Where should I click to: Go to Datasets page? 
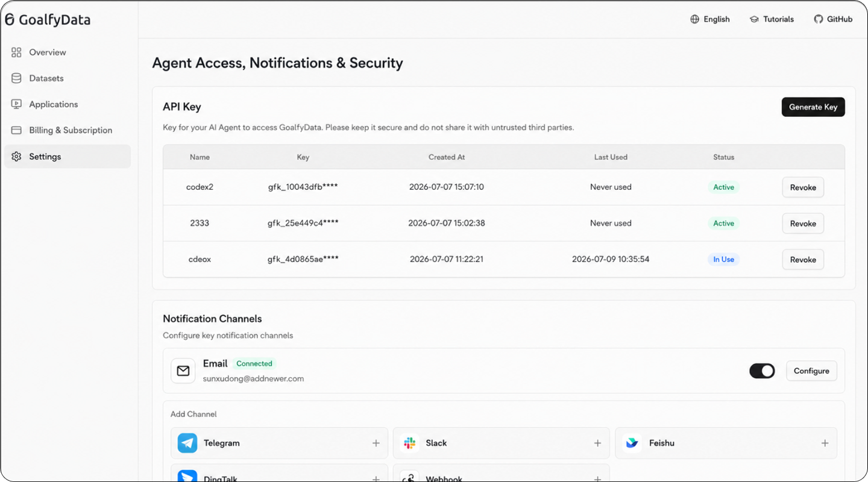point(67,78)
